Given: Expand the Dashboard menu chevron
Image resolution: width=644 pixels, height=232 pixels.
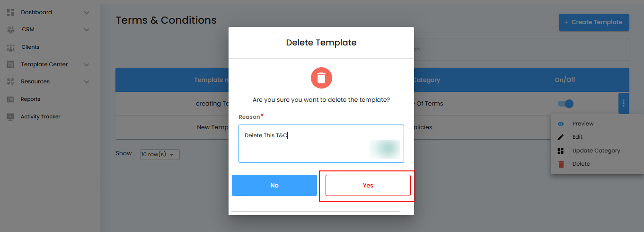Looking at the screenshot, I should (x=87, y=13).
